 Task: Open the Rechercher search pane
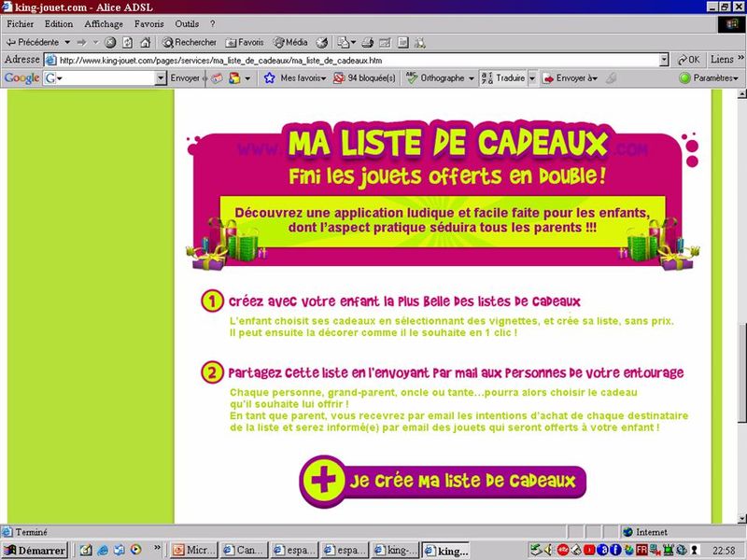[x=190, y=42]
